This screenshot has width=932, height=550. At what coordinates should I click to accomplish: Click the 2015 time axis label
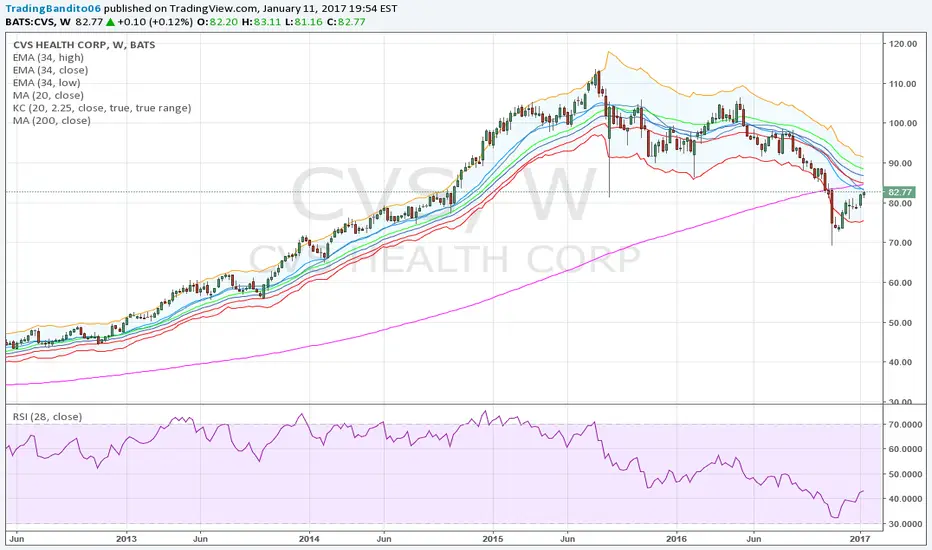coord(493,539)
